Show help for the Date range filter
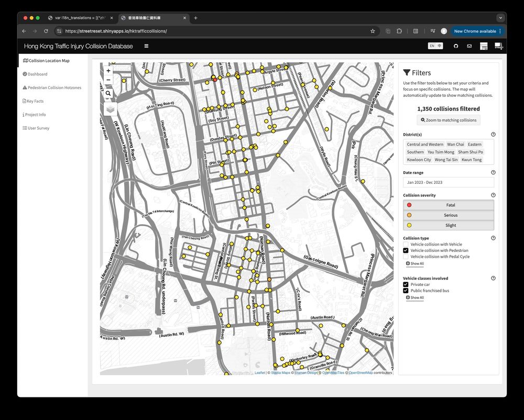524x420 pixels. 493,173
